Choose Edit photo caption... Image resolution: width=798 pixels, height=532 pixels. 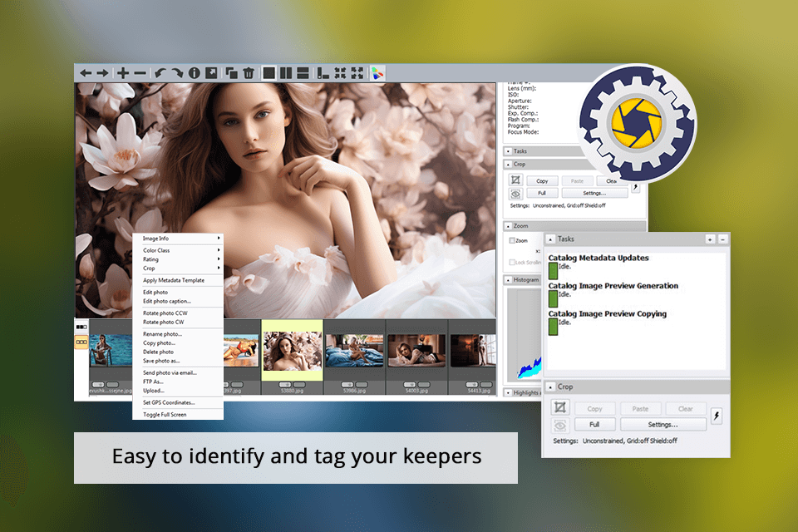pos(178,301)
